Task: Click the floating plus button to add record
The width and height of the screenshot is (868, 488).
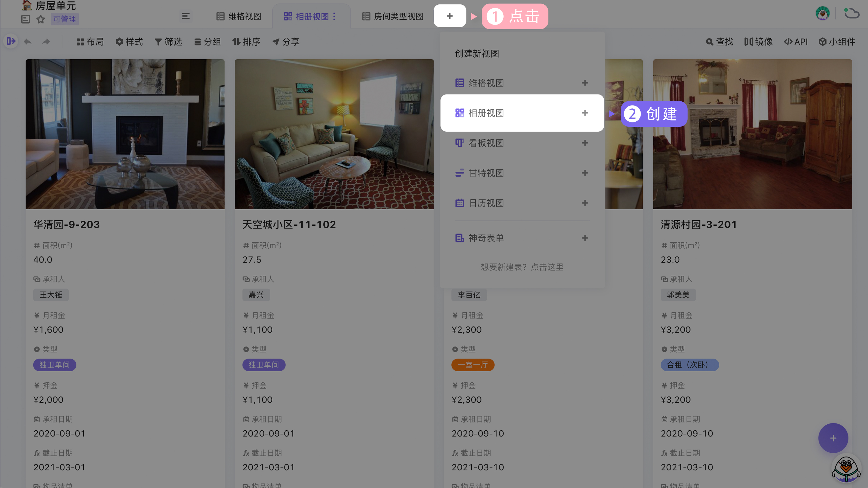Action: 833,438
